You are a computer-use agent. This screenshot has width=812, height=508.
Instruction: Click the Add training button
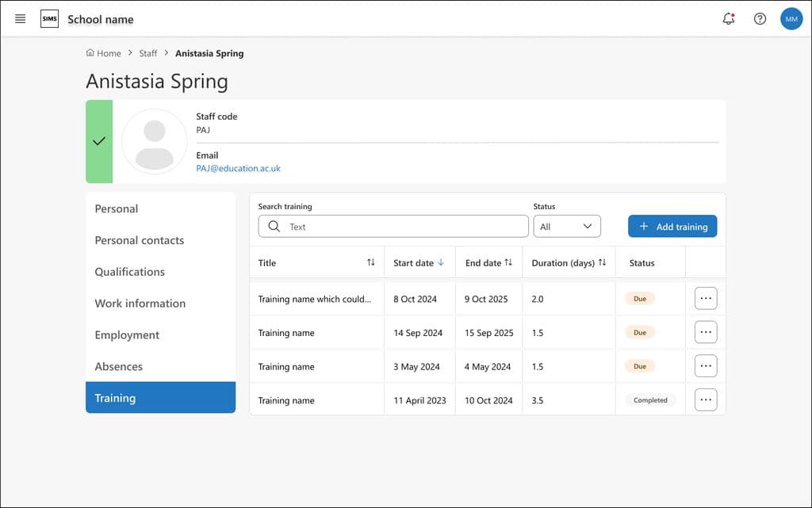[672, 227]
